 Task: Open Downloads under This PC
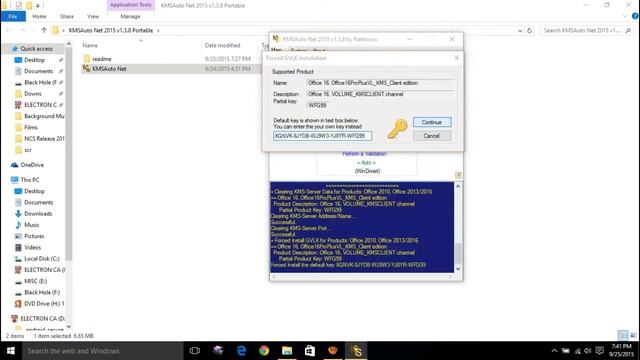click(38, 213)
